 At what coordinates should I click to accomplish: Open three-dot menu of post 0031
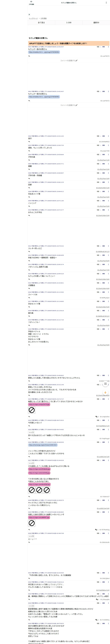point(108,573)
